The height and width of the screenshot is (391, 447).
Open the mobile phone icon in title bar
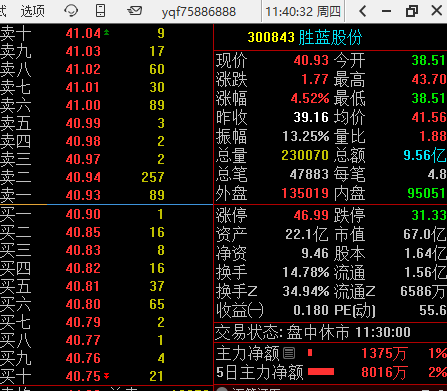coord(100,11)
